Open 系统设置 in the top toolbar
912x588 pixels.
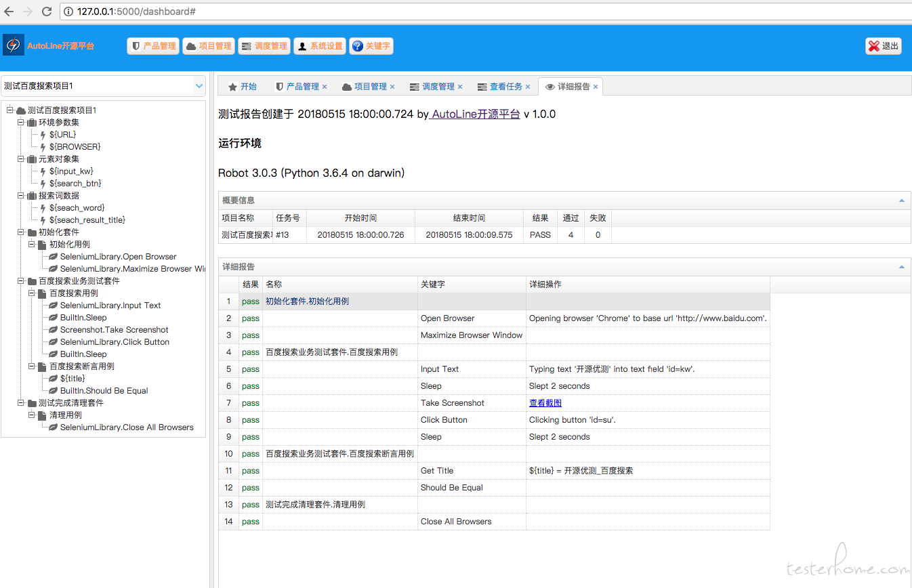coord(320,46)
